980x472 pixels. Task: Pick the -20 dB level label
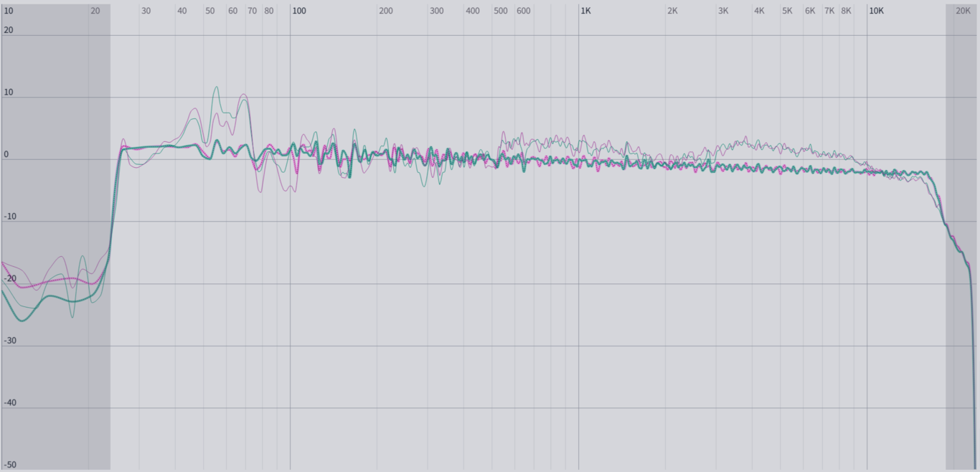coord(10,278)
